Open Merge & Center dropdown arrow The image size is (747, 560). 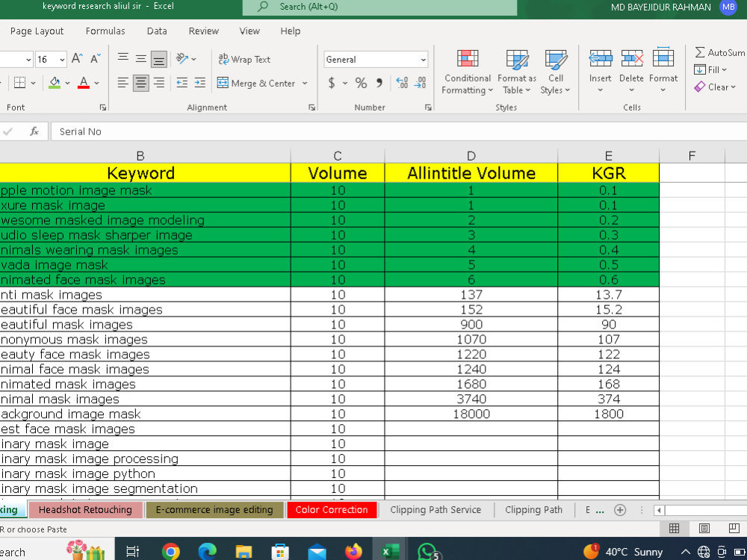(x=305, y=84)
